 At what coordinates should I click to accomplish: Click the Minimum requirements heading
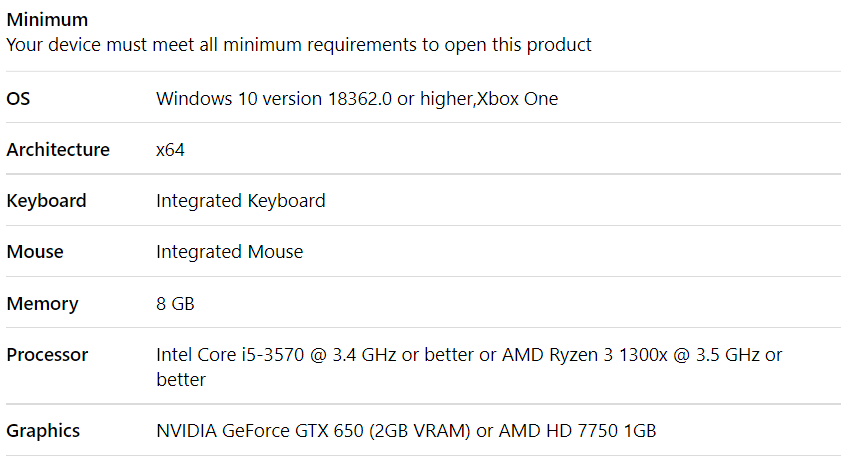click(47, 20)
